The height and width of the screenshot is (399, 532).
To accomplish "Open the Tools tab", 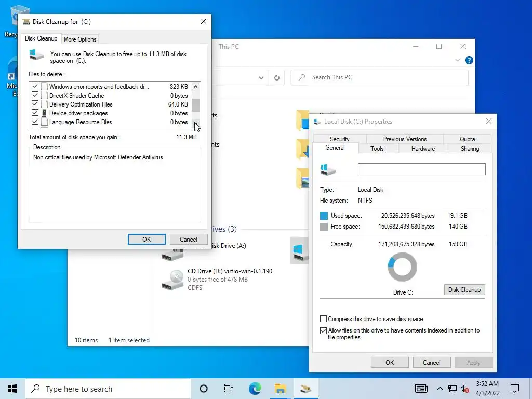I will pyautogui.click(x=377, y=149).
